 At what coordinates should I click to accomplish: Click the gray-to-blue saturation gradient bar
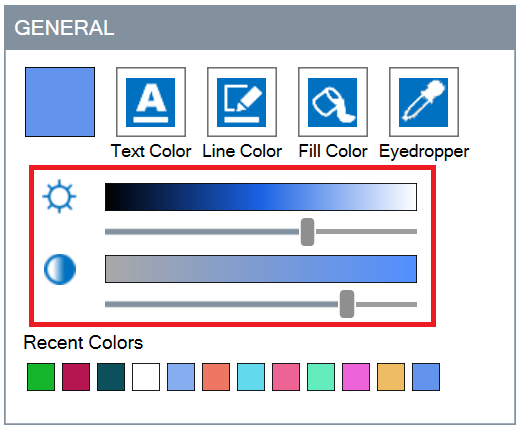click(261, 269)
